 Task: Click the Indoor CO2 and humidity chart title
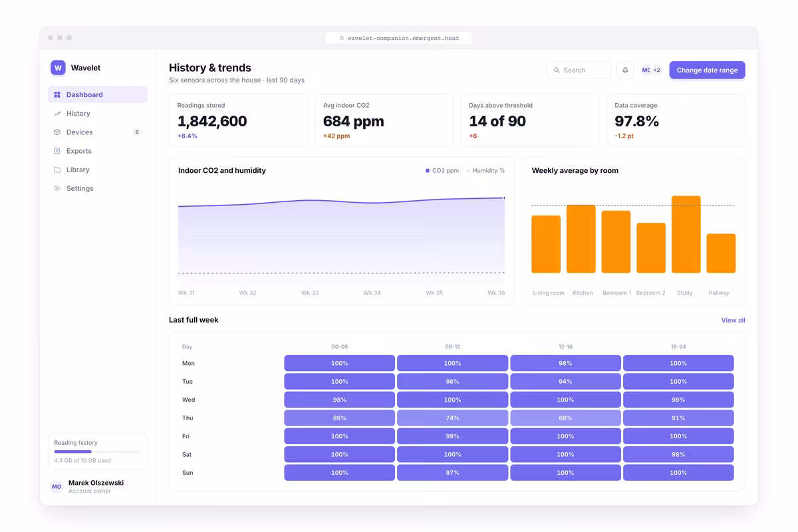[222, 170]
